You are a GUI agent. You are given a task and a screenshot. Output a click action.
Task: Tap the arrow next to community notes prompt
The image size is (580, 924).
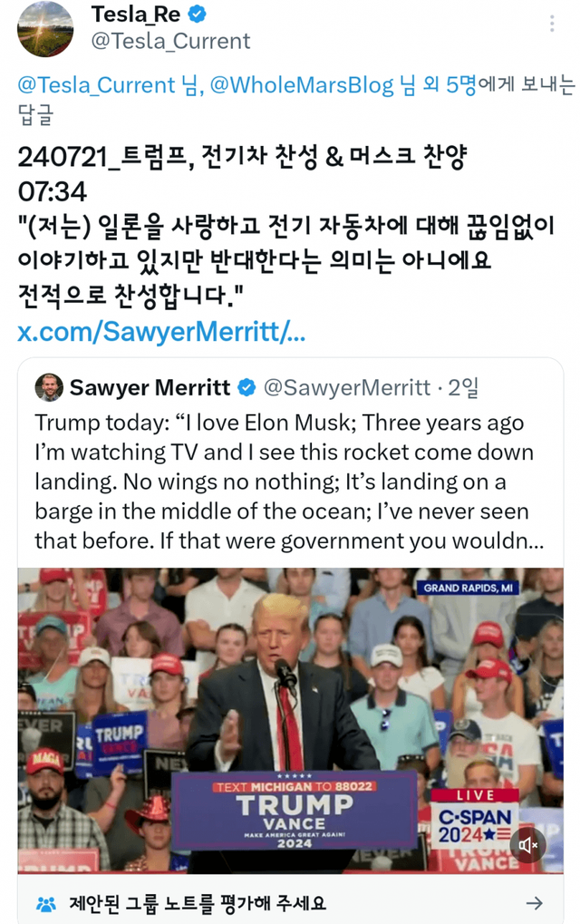tap(535, 902)
